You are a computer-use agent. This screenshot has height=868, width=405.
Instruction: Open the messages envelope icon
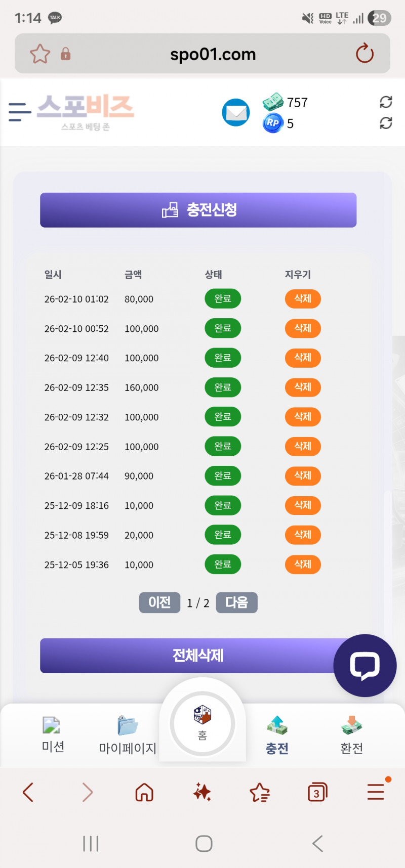(235, 112)
